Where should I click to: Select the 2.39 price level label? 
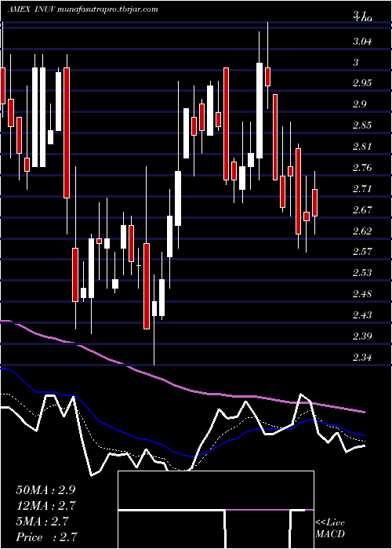tap(362, 336)
